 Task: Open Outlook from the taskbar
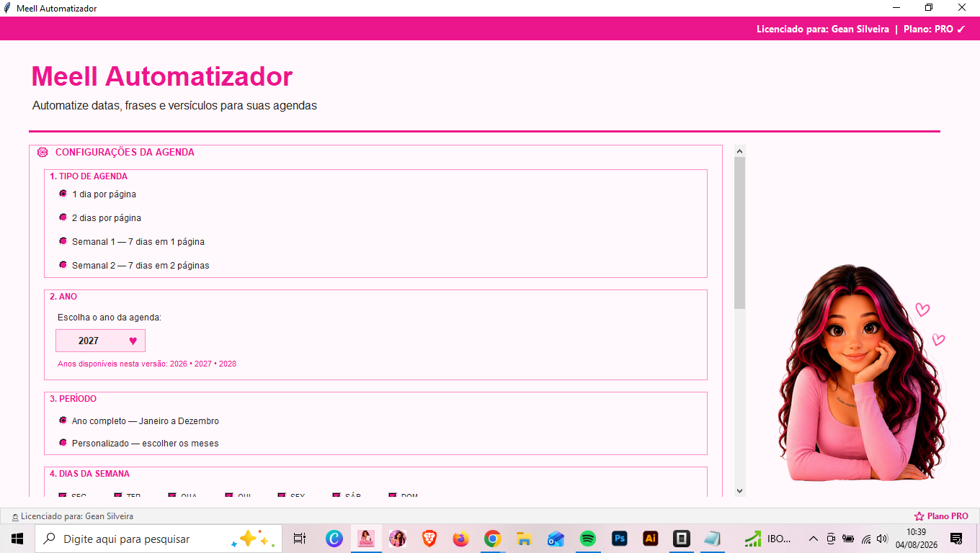(556, 539)
